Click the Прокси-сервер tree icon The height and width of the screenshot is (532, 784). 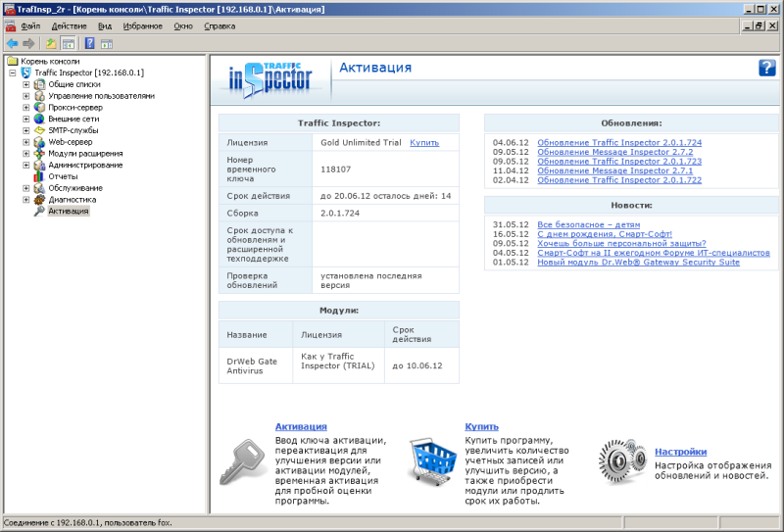(39, 108)
